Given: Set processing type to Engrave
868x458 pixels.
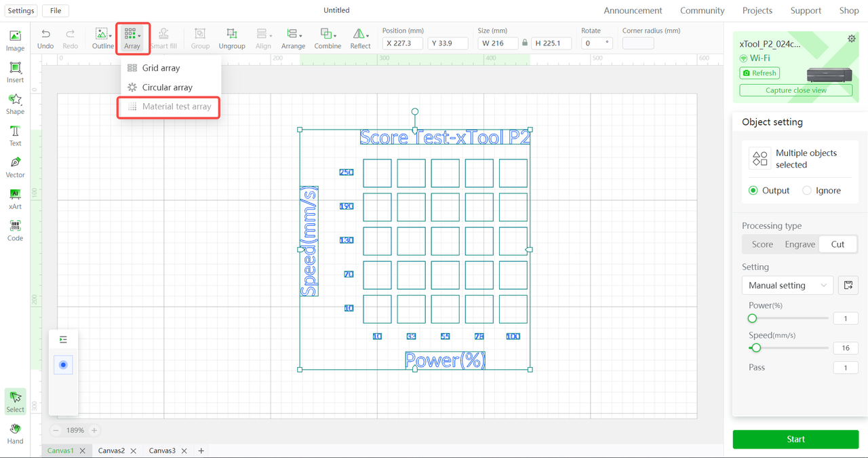Looking at the screenshot, I should (x=800, y=244).
